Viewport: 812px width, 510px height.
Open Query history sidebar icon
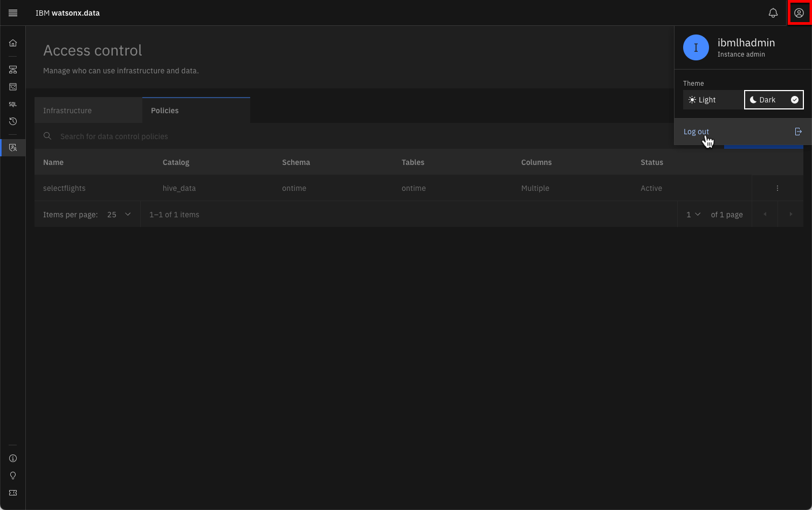pos(13,121)
